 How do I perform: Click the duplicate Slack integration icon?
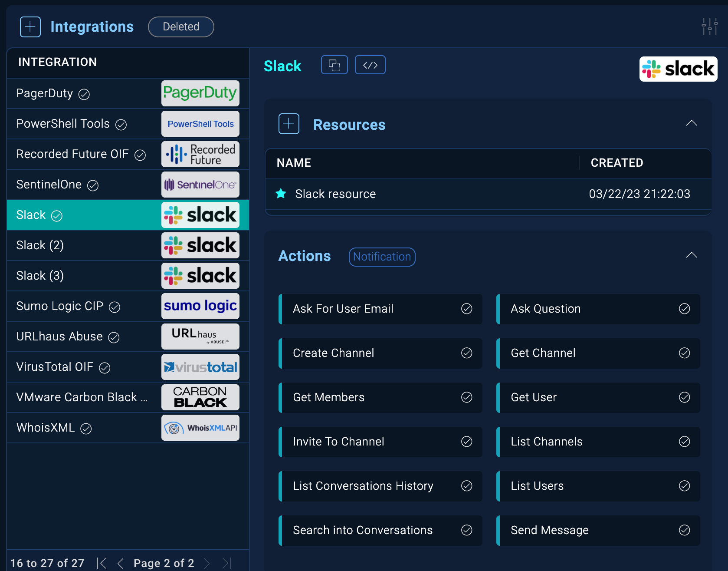(334, 65)
